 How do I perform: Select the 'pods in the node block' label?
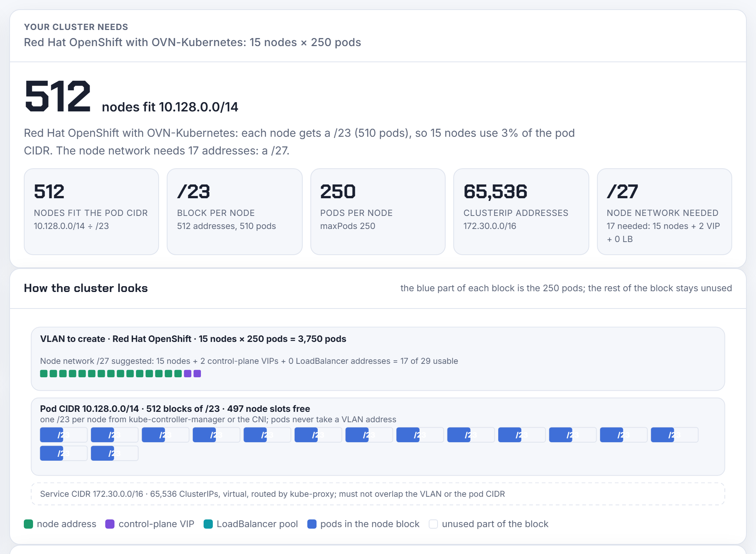[370, 524]
